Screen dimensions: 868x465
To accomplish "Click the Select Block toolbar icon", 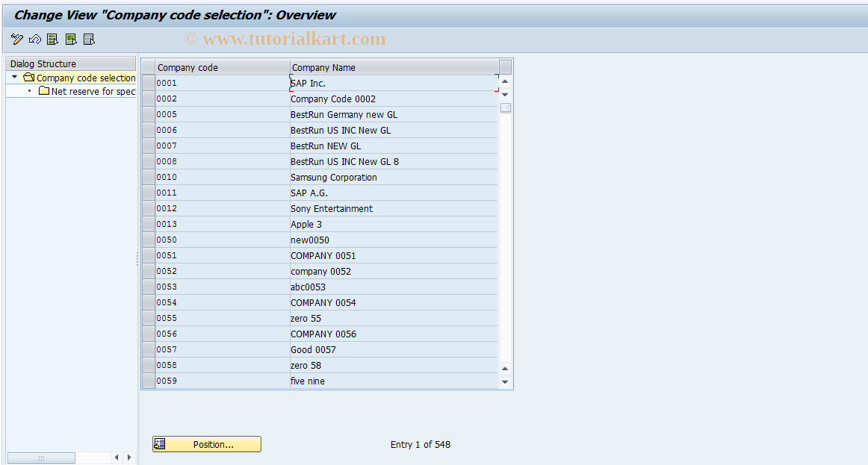I will (x=71, y=40).
